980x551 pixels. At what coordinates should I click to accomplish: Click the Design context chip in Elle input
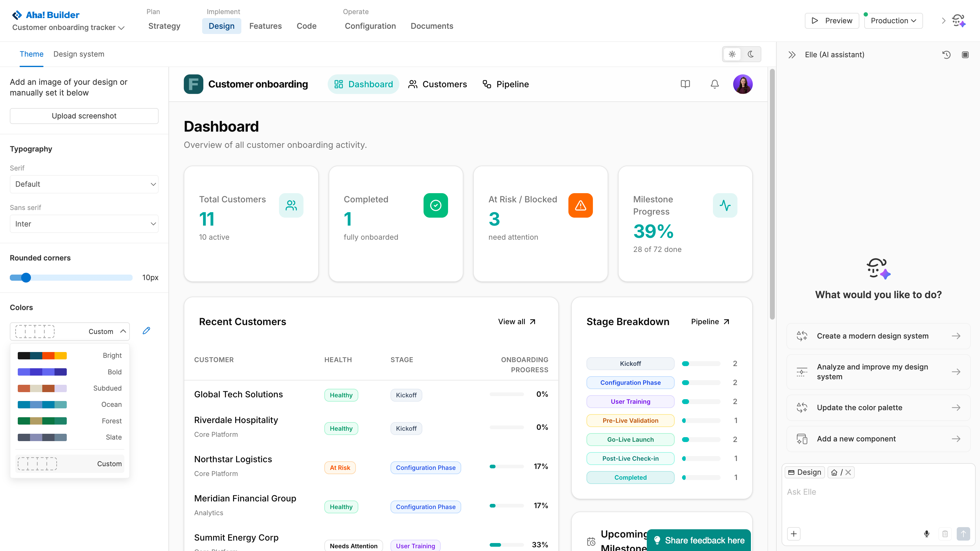(805, 472)
